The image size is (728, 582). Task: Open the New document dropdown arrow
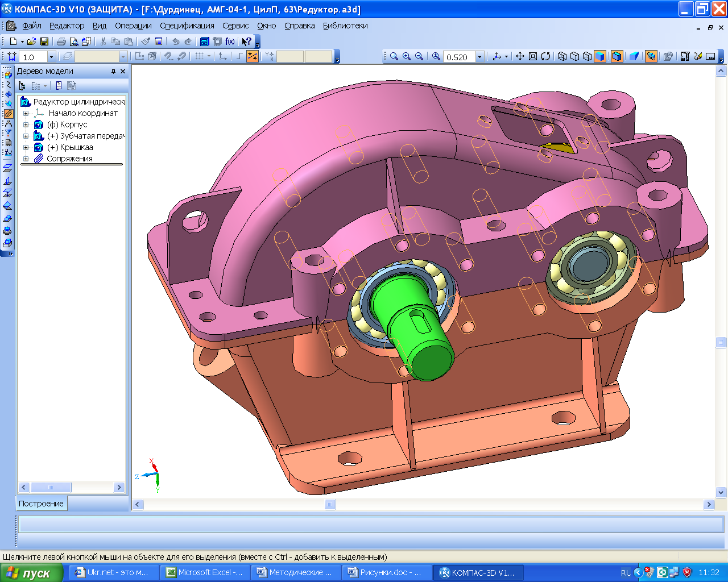click(22, 41)
